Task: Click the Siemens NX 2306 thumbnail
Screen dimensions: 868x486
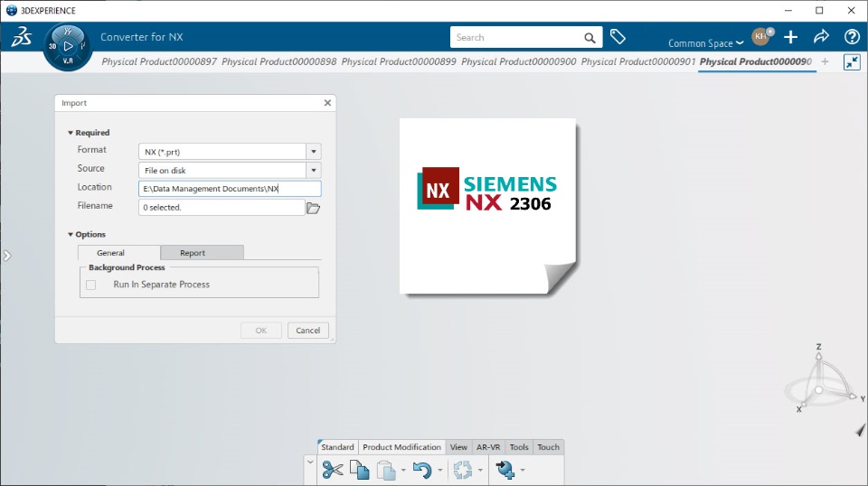Action: [488, 207]
